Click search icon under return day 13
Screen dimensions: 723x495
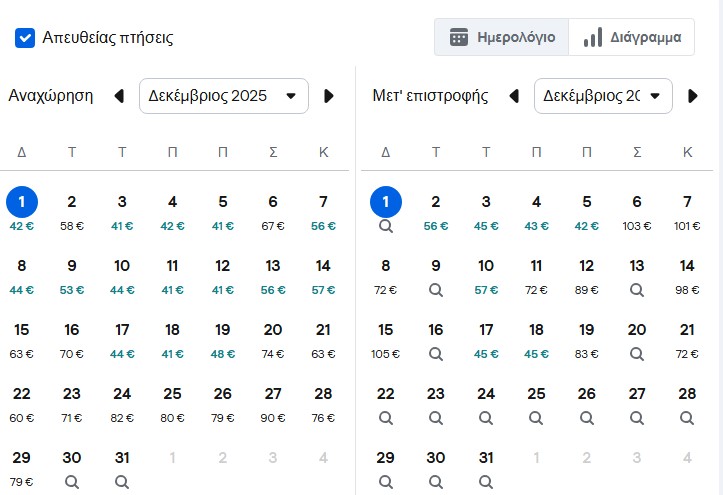(x=637, y=289)
